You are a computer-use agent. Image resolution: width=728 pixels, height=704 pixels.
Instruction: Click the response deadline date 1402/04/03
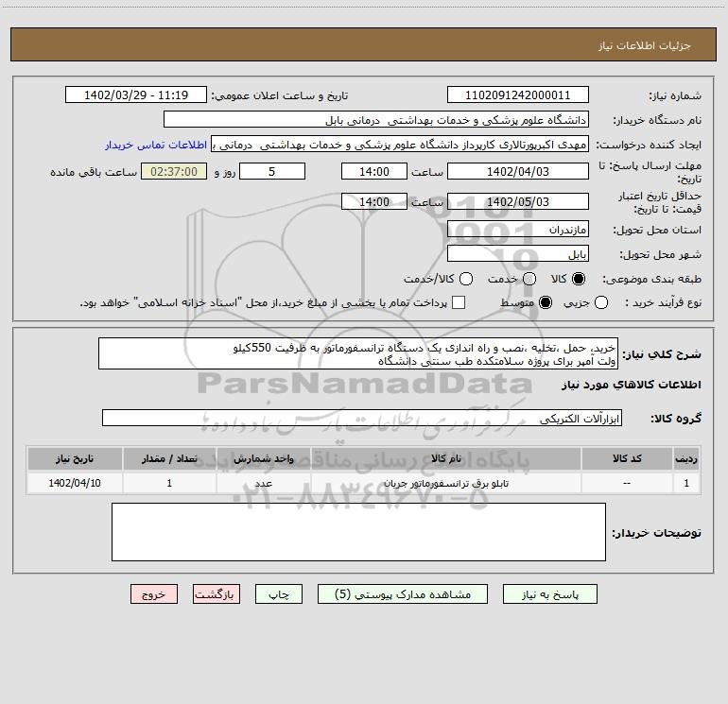518,171
